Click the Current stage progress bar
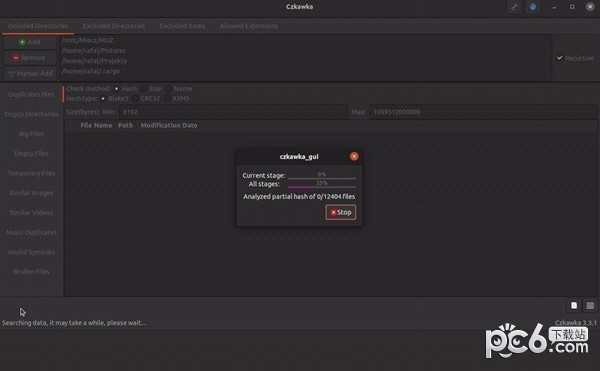Image resolution: width=600 pixels, height=371 pixels. (322, 176)
